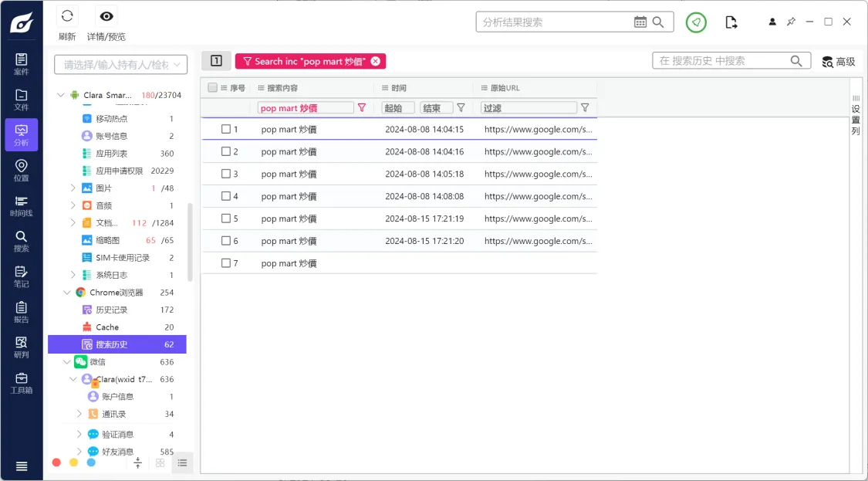Image resolution: width=868 pixels, height=481 pixels.
Task: Expand the 通讯录 tree node
Action: pos(79,414)
